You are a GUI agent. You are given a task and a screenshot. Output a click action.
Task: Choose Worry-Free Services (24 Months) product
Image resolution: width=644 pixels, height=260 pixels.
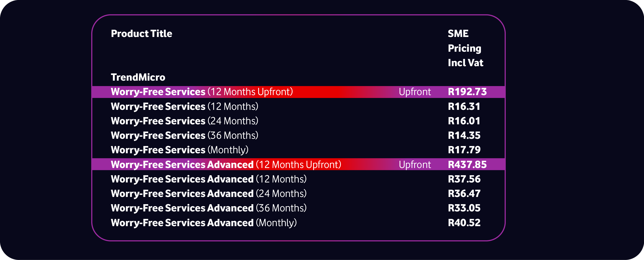click(185, 121)
